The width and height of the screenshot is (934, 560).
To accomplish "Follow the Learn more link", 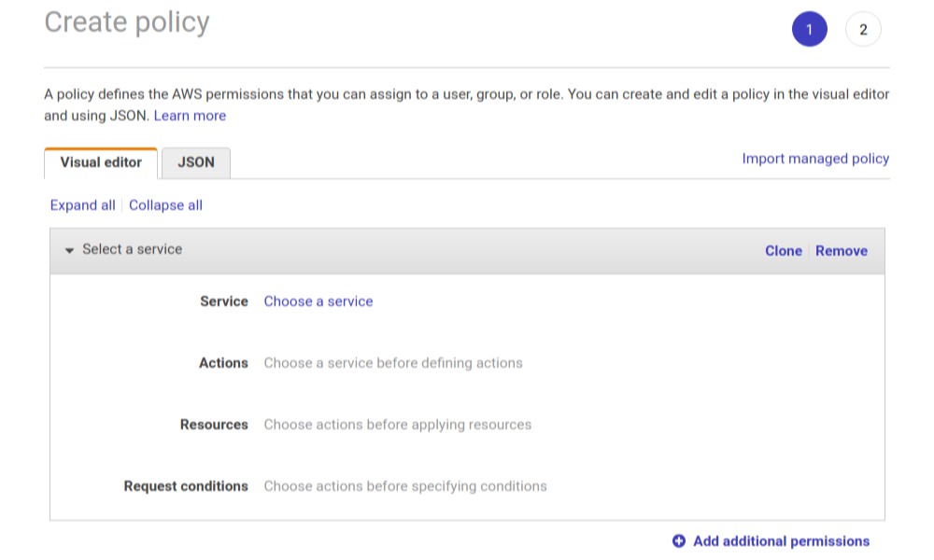I will 190,116.
